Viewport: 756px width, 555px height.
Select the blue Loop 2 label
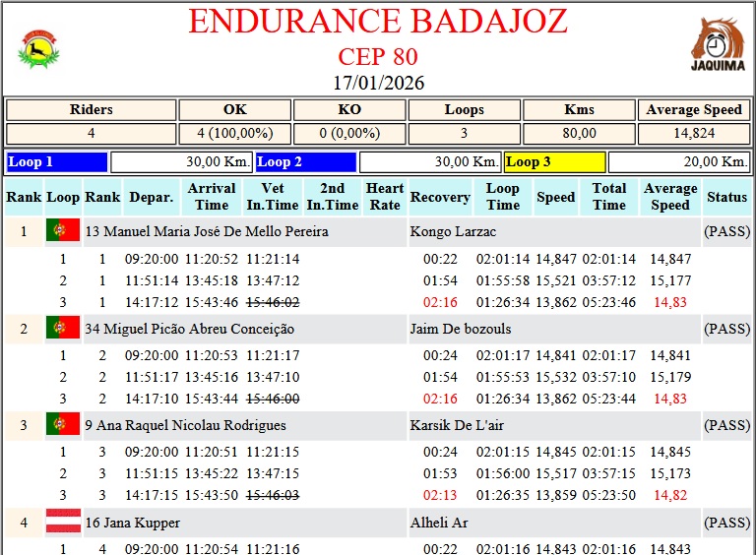pyautogui.click(x=305, y=162)
